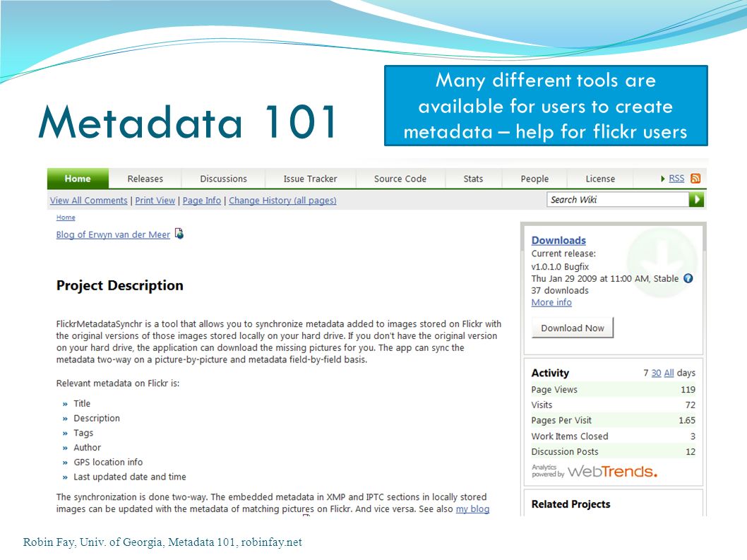Click the v1.0.1.0 Bugfix release text
747x560 pixels.
(x=561, y=266)
